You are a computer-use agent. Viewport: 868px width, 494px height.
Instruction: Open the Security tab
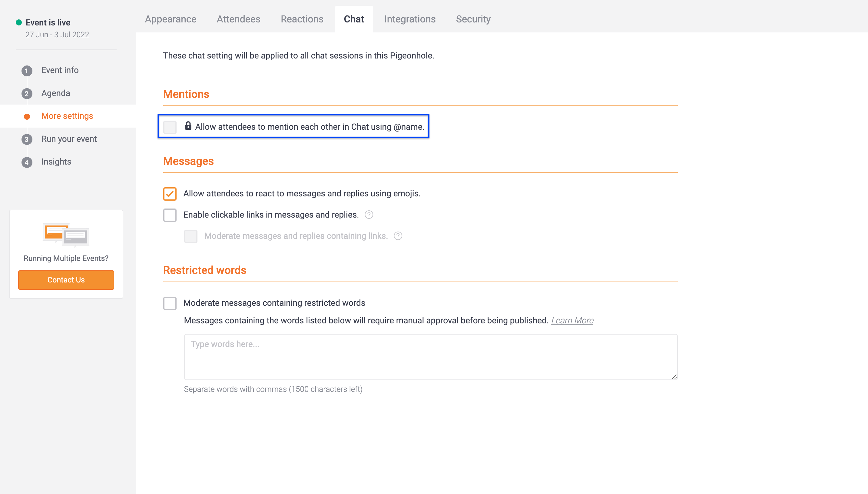pos(473,19)
